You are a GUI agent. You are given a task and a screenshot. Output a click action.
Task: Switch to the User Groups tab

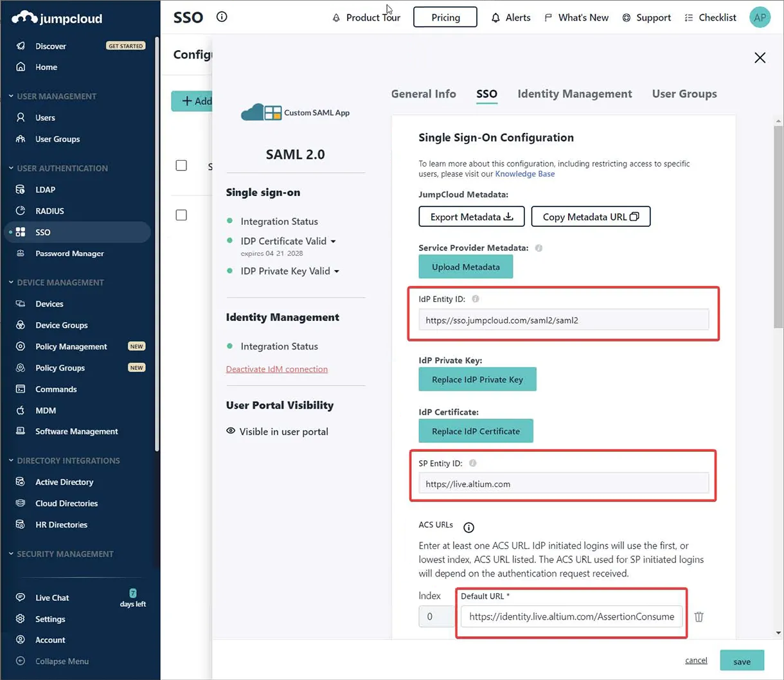684,94
